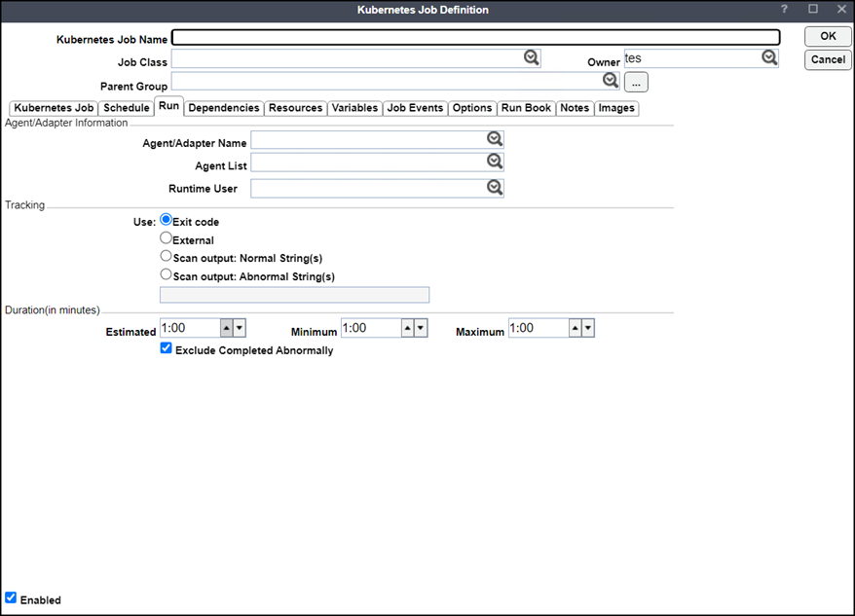The image size is (855, 616).
Task: Click the scan output string text box
Action: 294,295
